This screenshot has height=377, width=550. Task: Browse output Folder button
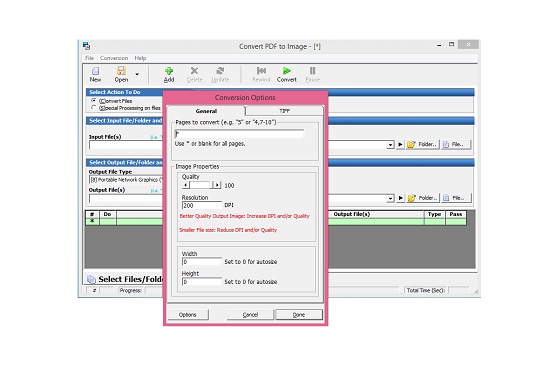[x=423, y=198]
